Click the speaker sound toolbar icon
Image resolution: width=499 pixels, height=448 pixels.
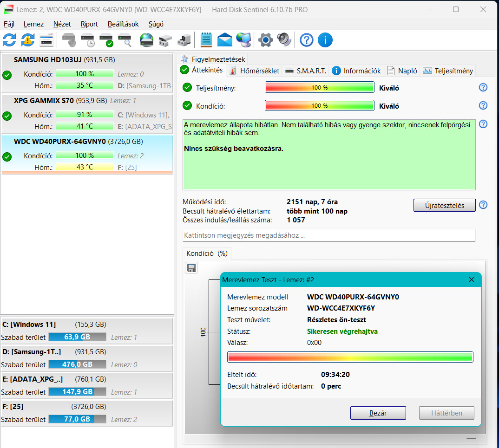point(284,40)
